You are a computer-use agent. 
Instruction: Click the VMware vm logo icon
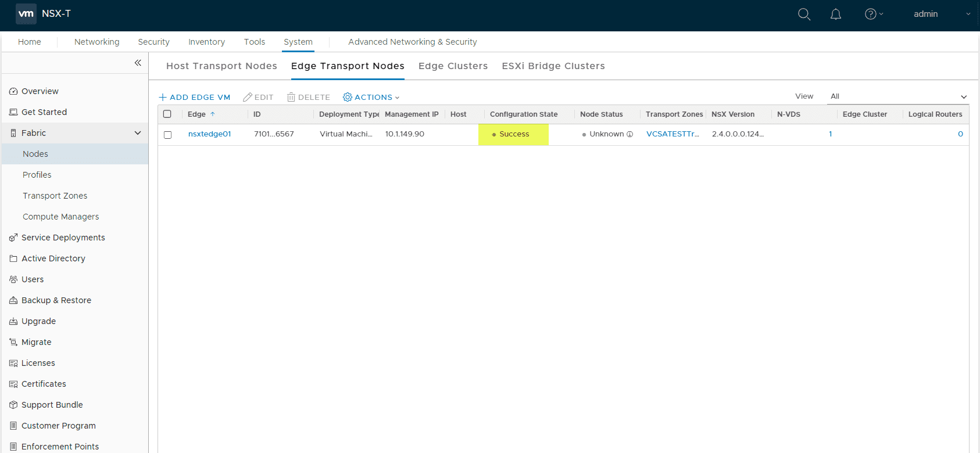pos(26,13)
